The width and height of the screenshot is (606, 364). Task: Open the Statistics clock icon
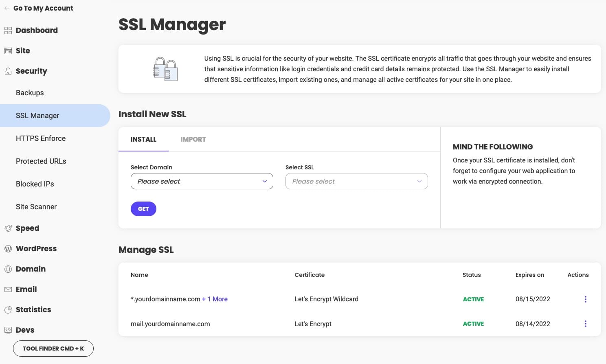(8, 309)
